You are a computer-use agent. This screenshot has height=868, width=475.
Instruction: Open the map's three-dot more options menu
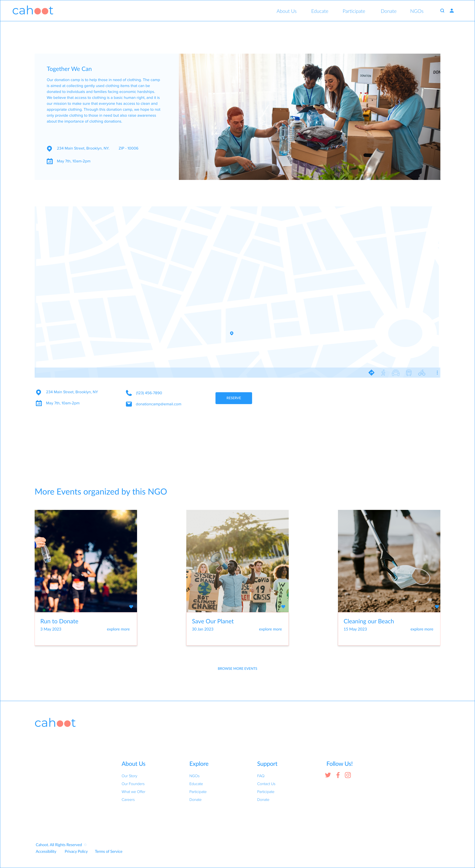(437, 373)
